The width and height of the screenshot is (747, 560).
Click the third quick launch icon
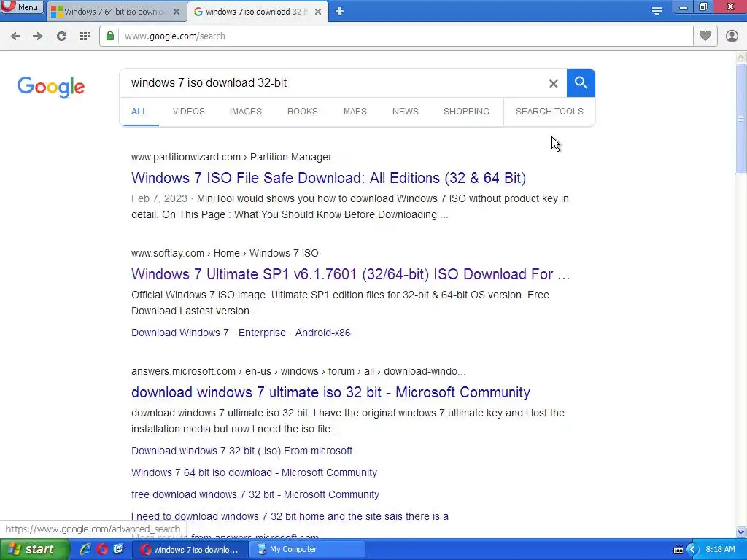point(118,549)
